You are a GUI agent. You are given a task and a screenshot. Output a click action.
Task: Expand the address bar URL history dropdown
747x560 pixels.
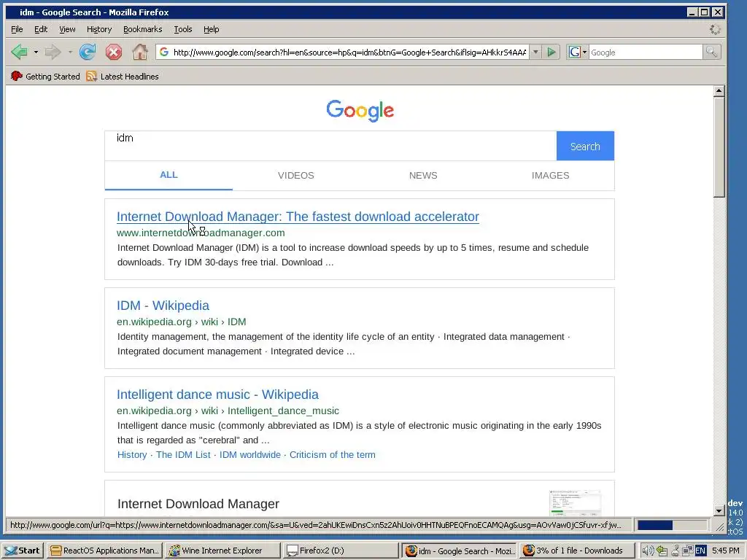[535, 52]
